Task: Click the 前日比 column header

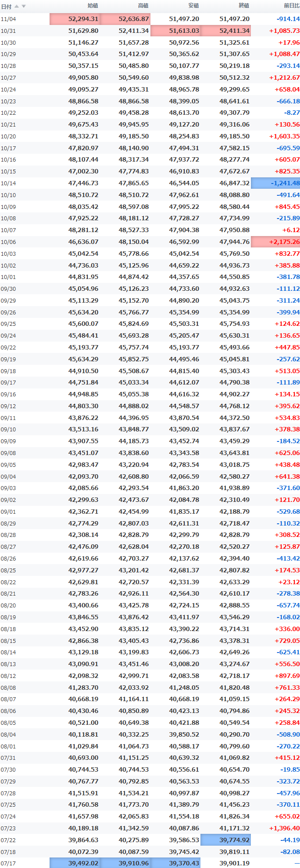Action: tap(292, 6)
